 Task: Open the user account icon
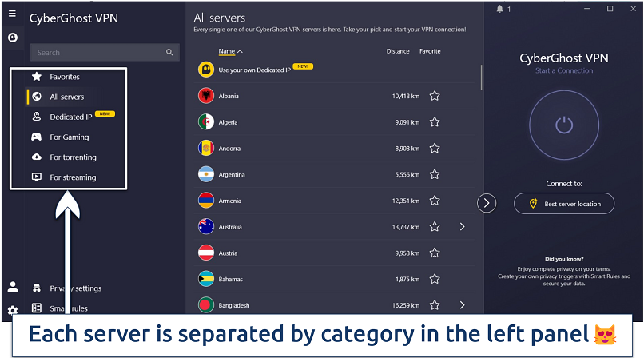point(13,287)
